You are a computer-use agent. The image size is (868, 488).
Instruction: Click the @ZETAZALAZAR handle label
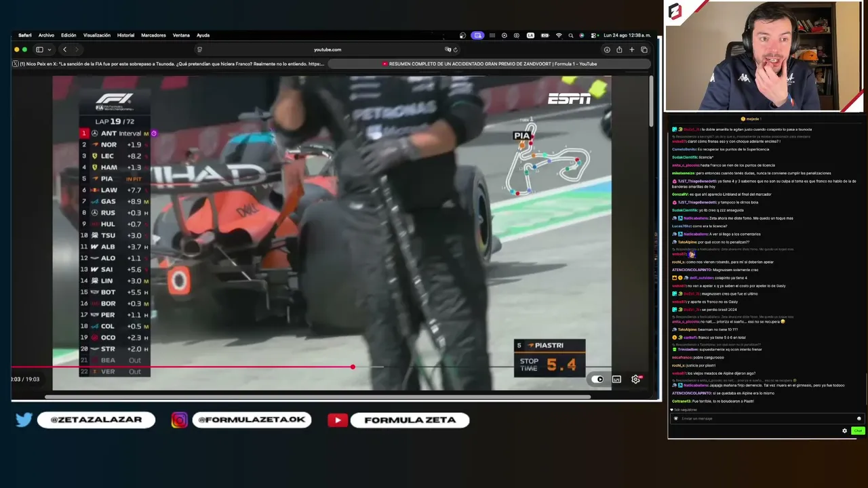pos(96,420)
